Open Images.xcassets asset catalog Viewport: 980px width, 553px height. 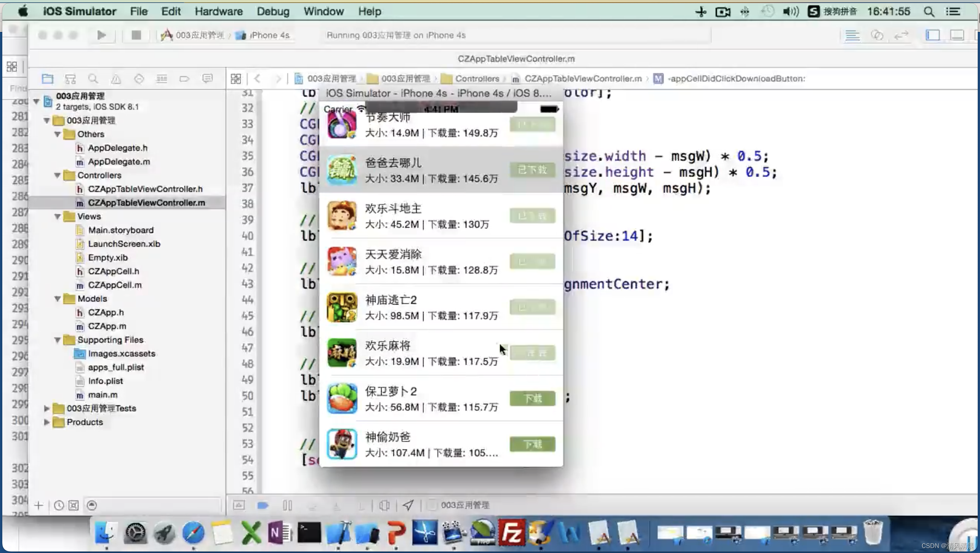pos(122,354)
